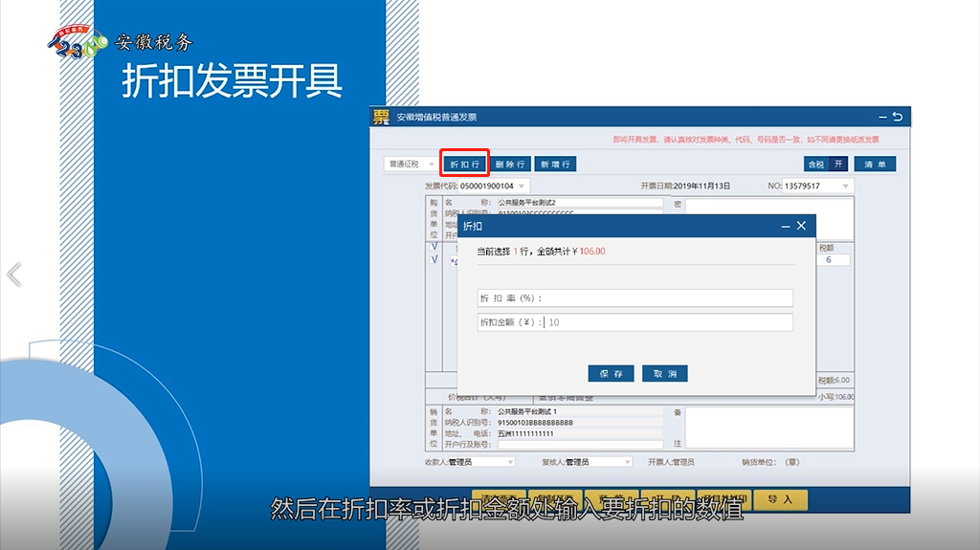Expand the invoice NO 13579517 dropdown
980x550 pixels.
pyautogui.click(x=846, y=187)
